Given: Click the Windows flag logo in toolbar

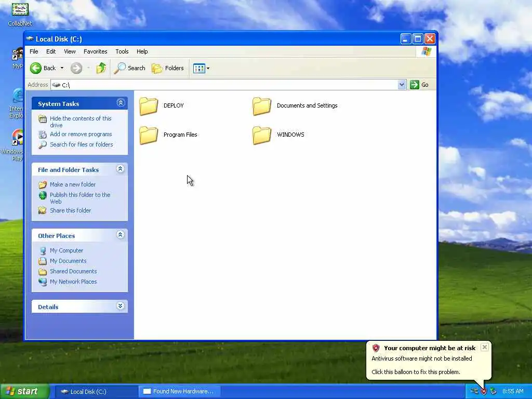Looking at the screenshot, I should coord(426,51).
